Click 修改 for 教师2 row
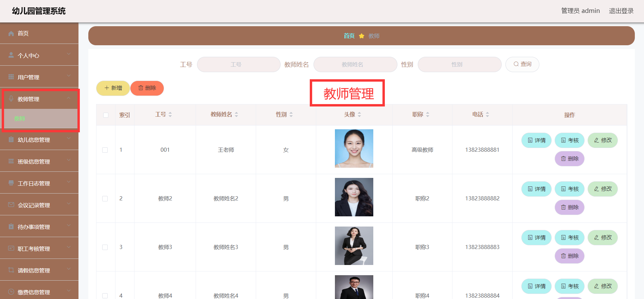 tap(603, 189)
